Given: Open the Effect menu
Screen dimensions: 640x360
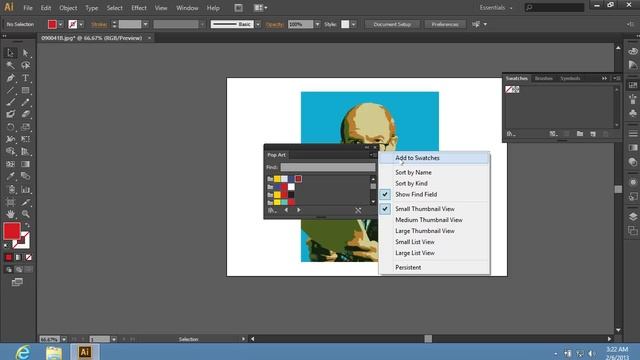Looking at the screenshot, I should tap(139, 8).
